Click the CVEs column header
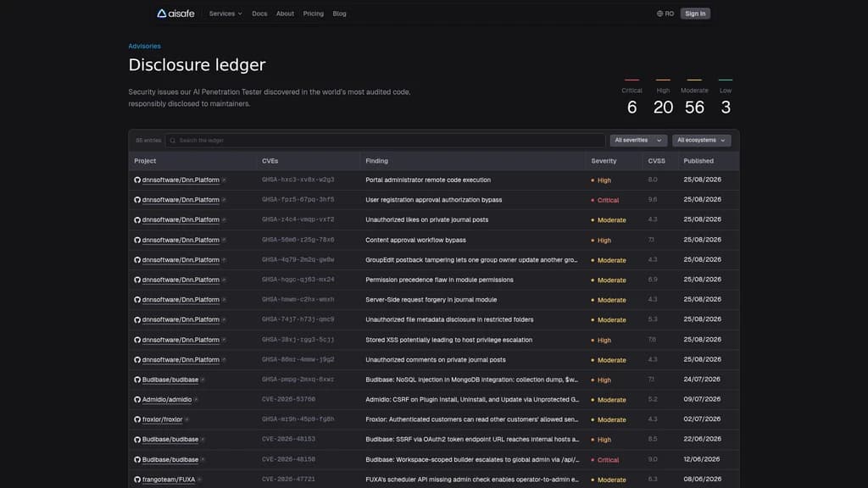Screen dimensions: 868x488 (x=270, y=161)
